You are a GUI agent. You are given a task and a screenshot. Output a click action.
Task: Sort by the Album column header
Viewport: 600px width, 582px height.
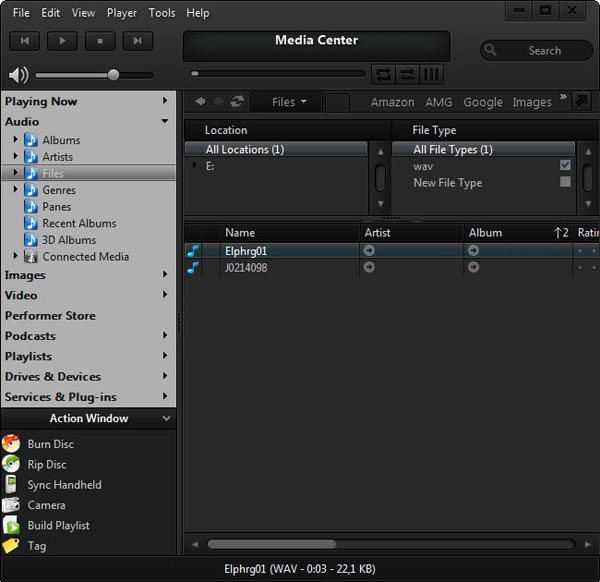[x=518, y=233]
